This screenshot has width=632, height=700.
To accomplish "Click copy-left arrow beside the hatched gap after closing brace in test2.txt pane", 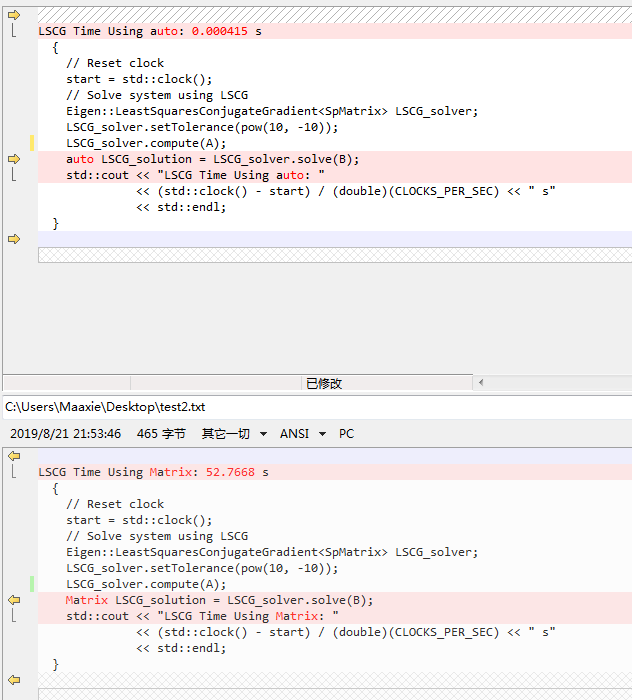I will coord(14,680).
